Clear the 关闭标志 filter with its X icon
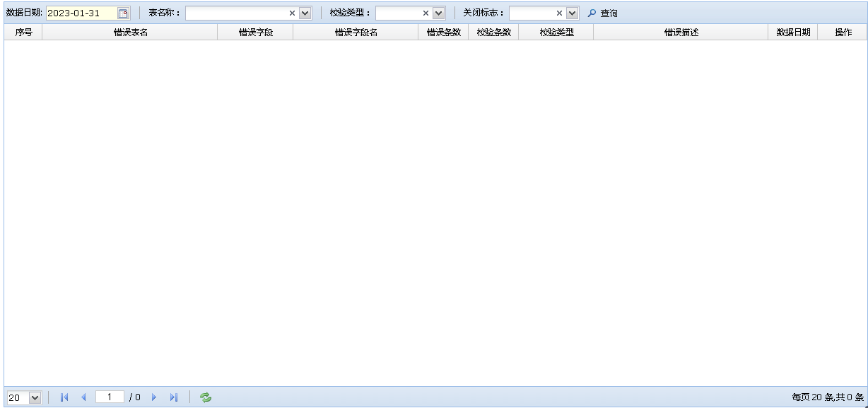Image resolution: width=868 pixels, height=408 pixels. [x=559, y=13]
